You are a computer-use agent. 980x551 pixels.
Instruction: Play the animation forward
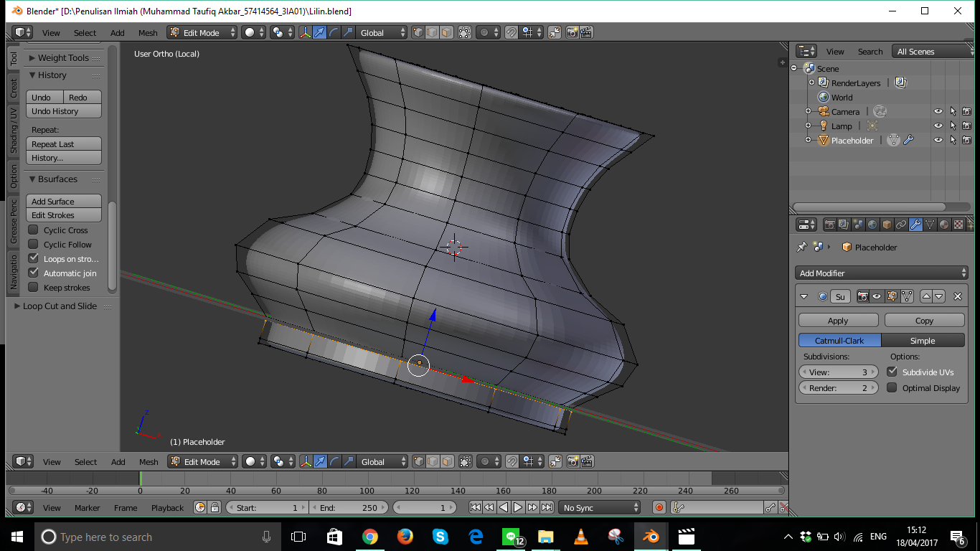tap(518, 507)
